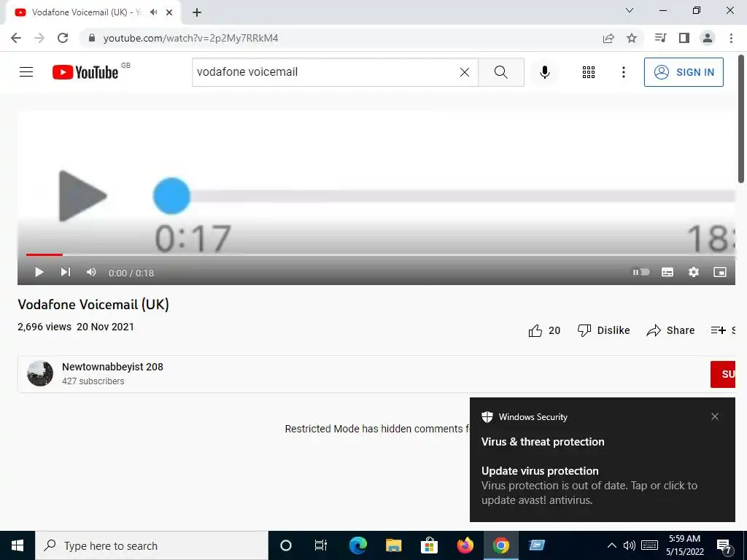Open the system volume control
The height and width of the screenshot is (560, 747).
tap(630, 545)
